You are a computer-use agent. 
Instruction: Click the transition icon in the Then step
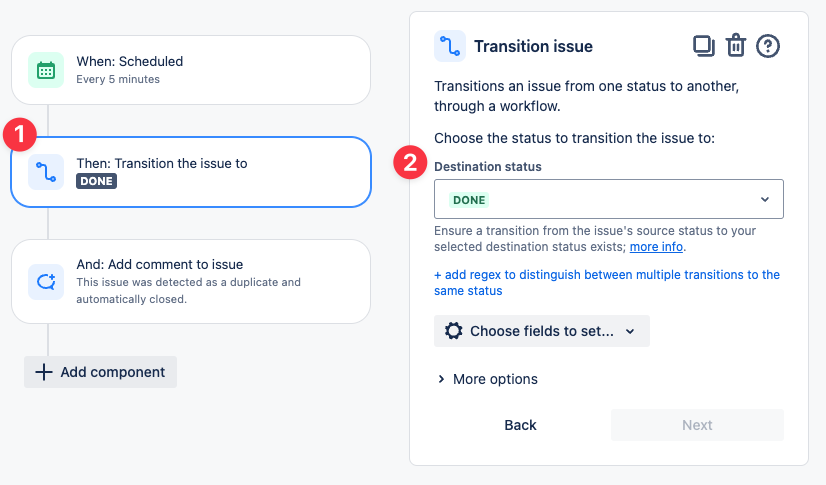45,172
